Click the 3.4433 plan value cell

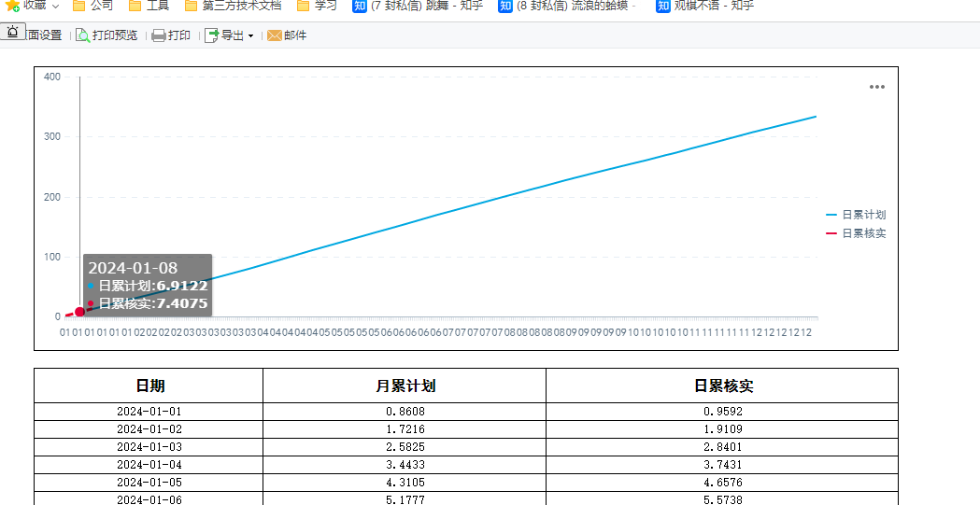point(405,465)
